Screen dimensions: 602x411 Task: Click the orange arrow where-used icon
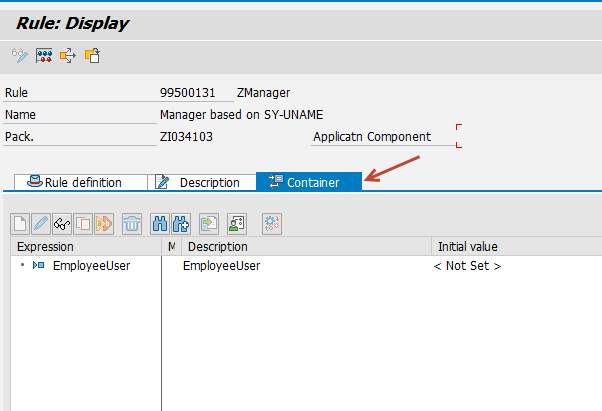tap(68, 56)
